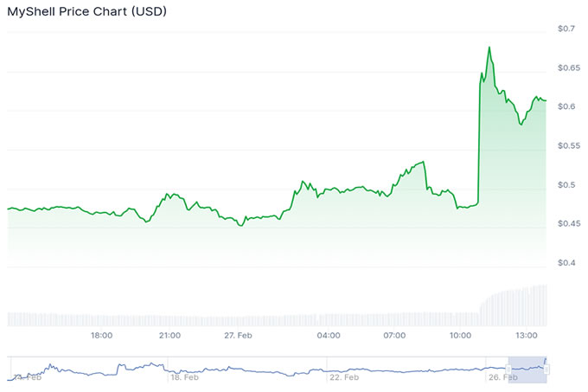Click the price peak near $0.68
This screenshot has width=588, height=392.
click(489, 48)
